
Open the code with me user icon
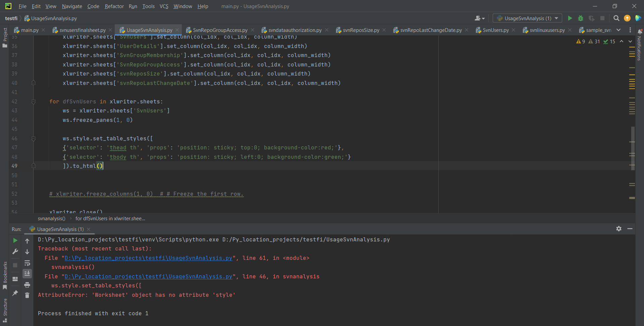coord(480,18)
